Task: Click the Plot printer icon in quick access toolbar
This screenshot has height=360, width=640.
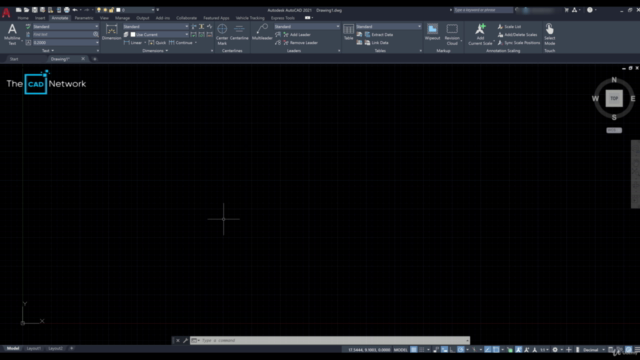Action: click(67, 10)
